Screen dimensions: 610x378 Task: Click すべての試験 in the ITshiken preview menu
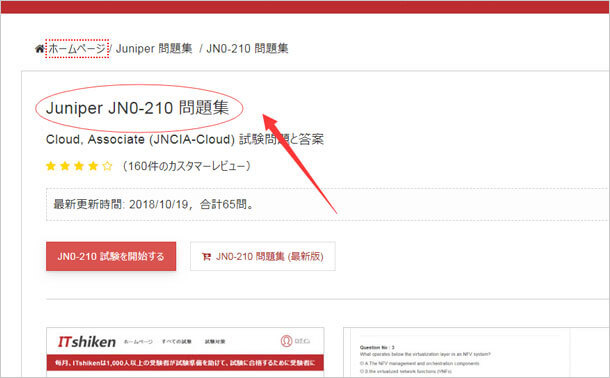click(x=177, y=342)
